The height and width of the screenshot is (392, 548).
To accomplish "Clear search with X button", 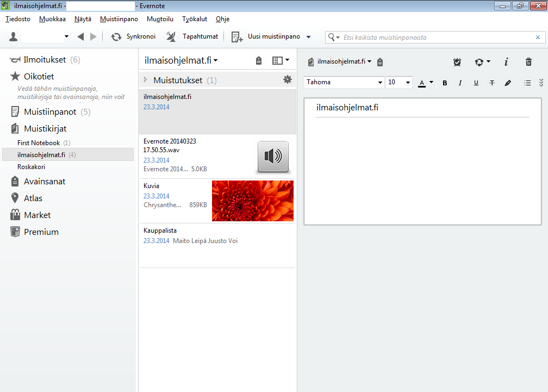I will coord(538,37).
